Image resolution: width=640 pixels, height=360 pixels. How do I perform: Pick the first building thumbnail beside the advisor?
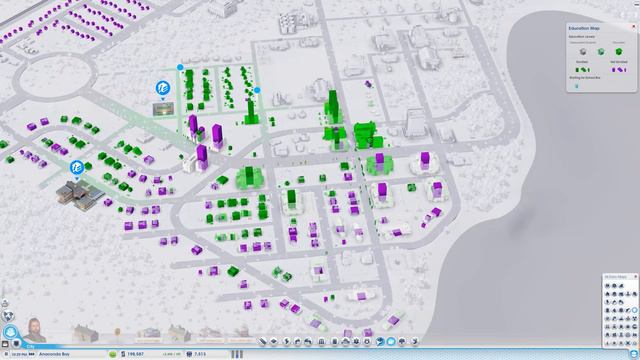(x=85, y=333)
